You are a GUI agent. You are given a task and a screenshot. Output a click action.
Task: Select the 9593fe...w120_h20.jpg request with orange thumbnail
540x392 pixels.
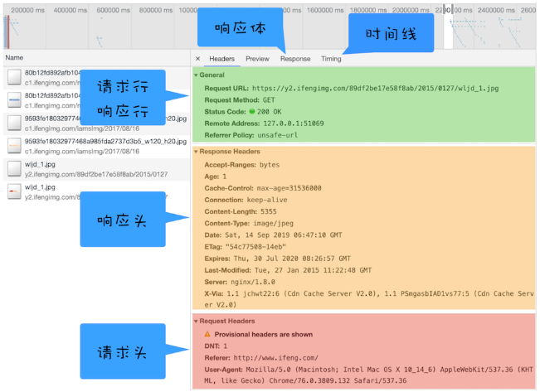[x=97, y=146]
